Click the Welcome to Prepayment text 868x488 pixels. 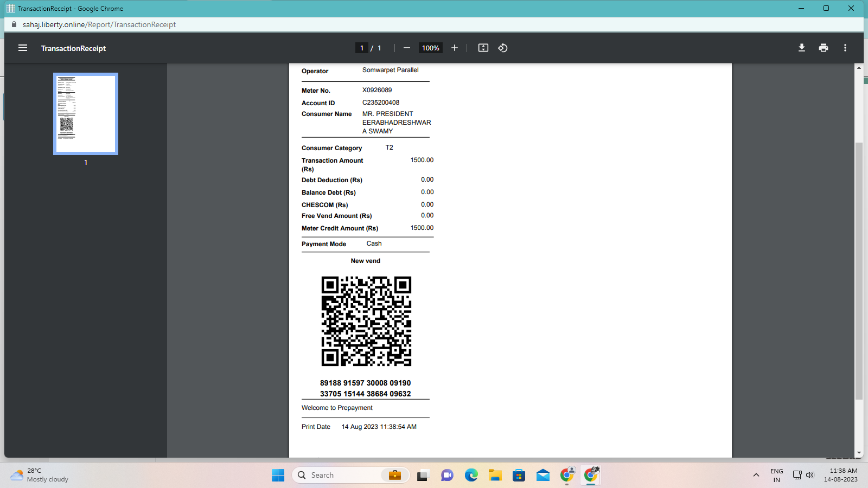[x=337, y=408]
